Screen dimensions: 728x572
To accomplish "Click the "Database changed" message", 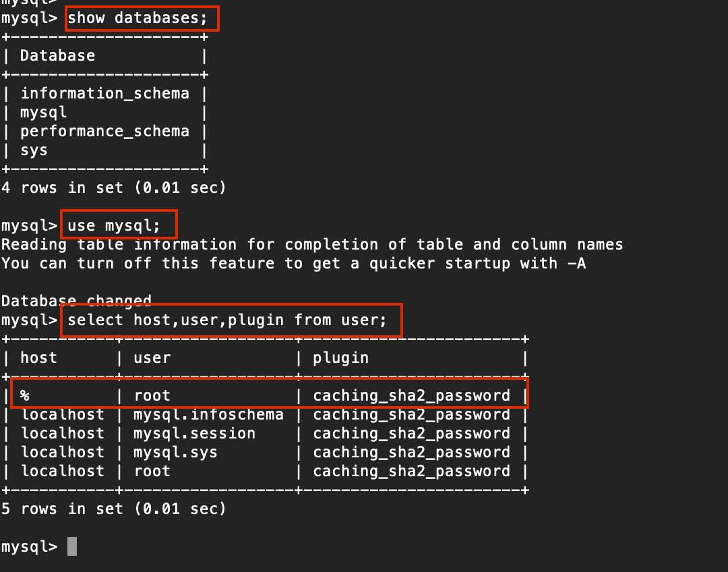I will coord(76,300).
